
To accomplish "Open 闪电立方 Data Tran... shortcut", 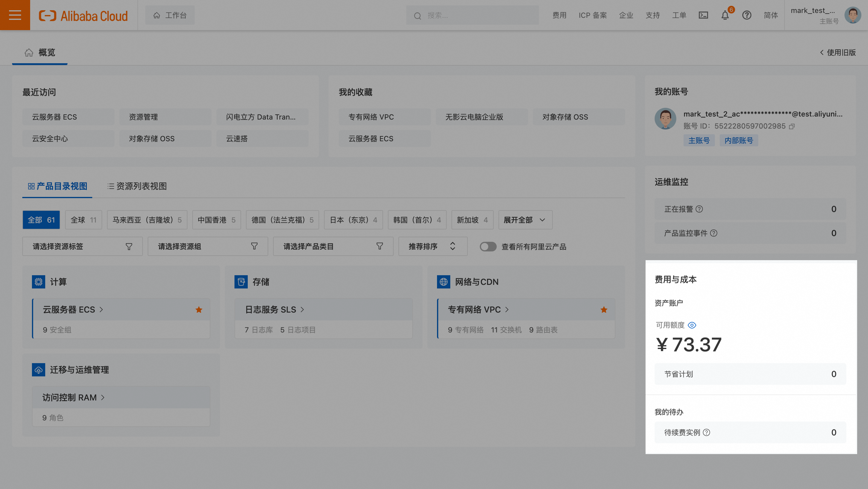I will tap(263, 117).
